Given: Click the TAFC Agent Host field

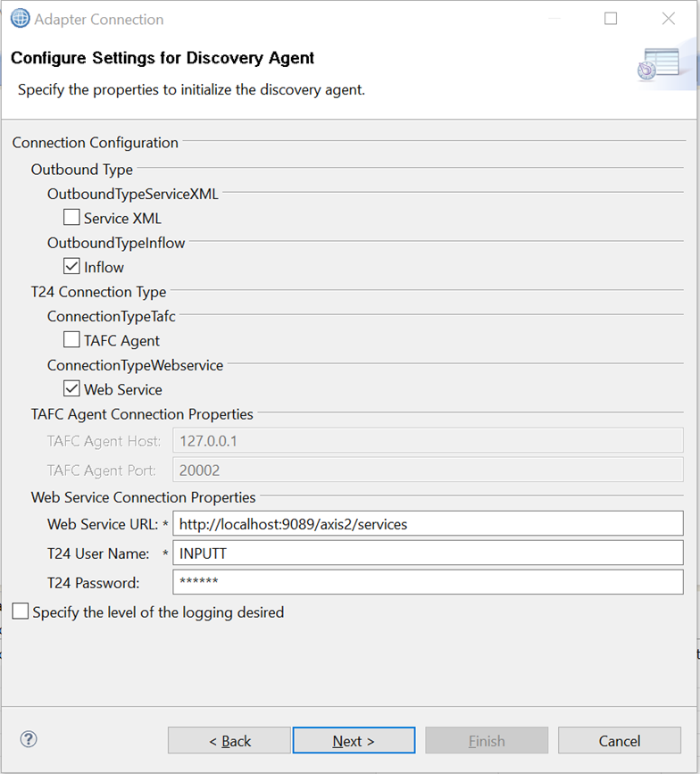Looking at the screenshot, I should pyautogui.click(x=427, y=441).
